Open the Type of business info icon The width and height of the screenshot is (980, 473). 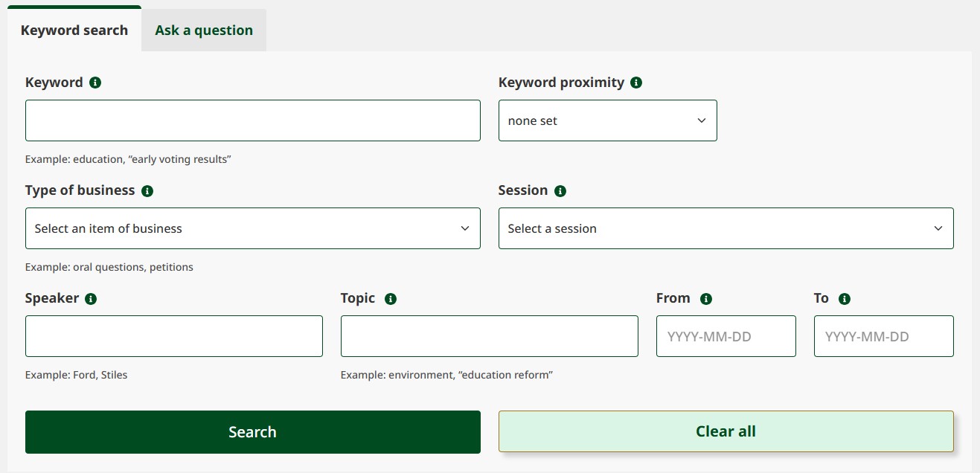pyautogui.click(x=147, y=191)
